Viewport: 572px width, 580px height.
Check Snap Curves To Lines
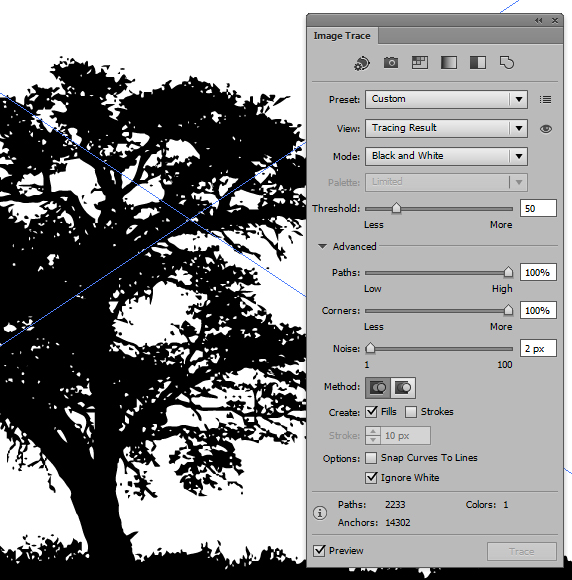tap(371, 458)
